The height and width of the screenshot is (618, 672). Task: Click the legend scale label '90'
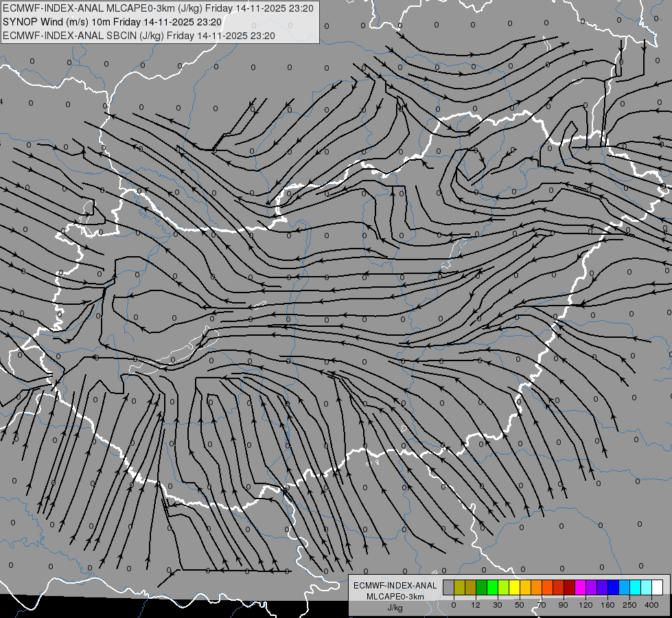point(563,605)
